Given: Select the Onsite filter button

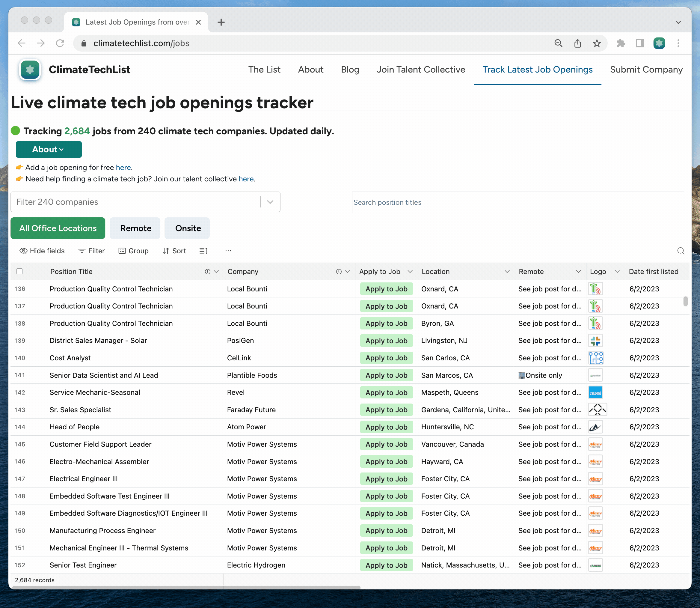Looking at the screenshot, I should coord(188,228).
